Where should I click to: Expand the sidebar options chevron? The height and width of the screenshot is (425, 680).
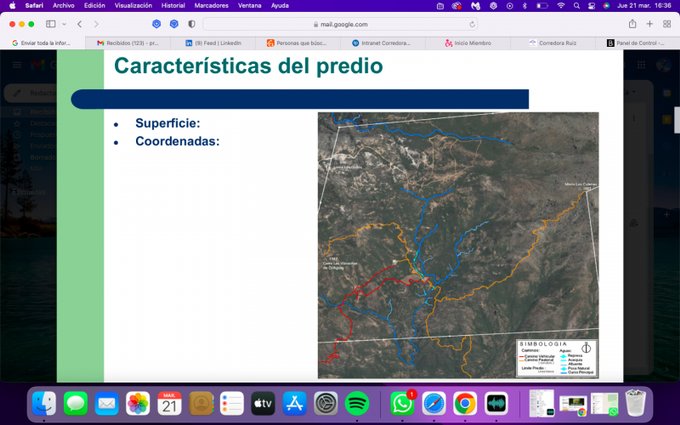pos(64,24)
